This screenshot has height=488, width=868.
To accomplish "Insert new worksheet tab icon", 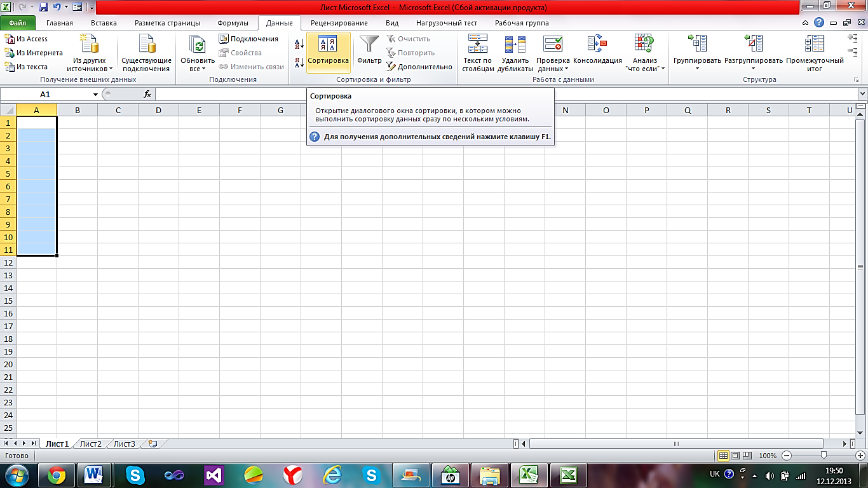I will [152, 444].
